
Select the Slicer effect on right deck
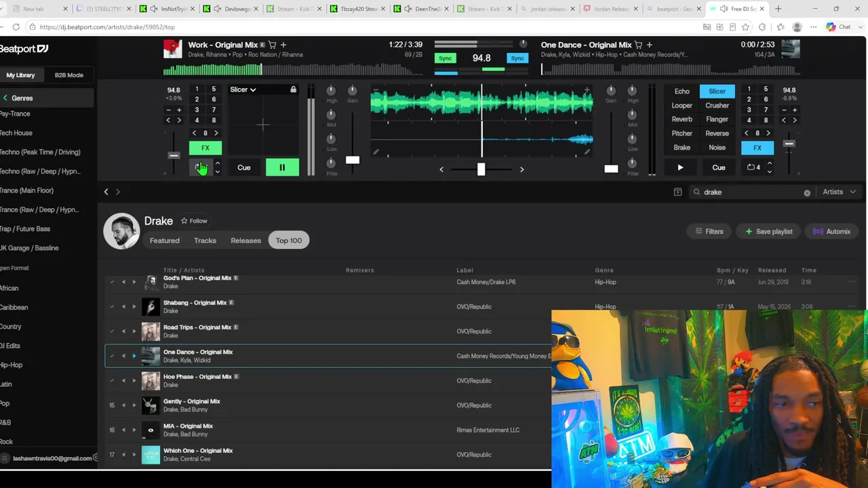717,91
